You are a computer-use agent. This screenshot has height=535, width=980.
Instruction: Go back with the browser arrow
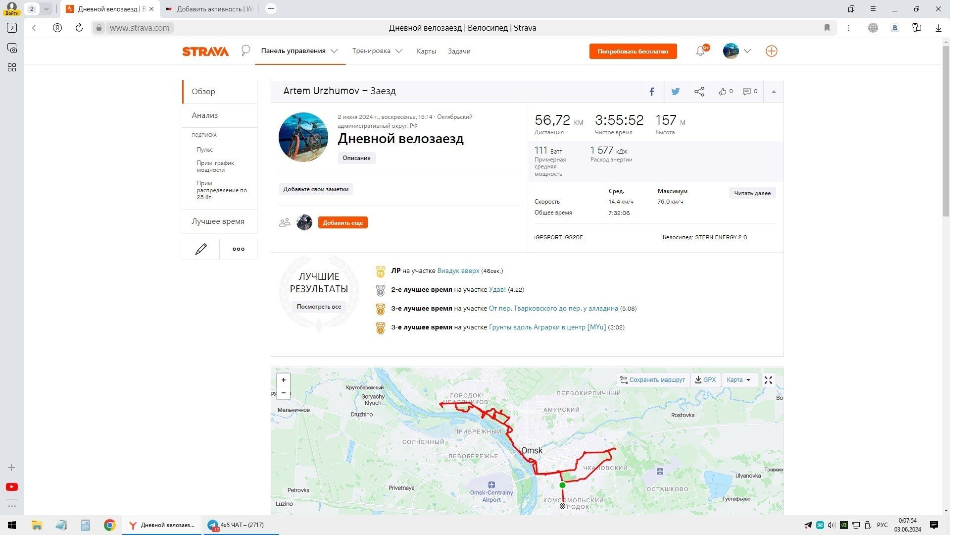36,28
